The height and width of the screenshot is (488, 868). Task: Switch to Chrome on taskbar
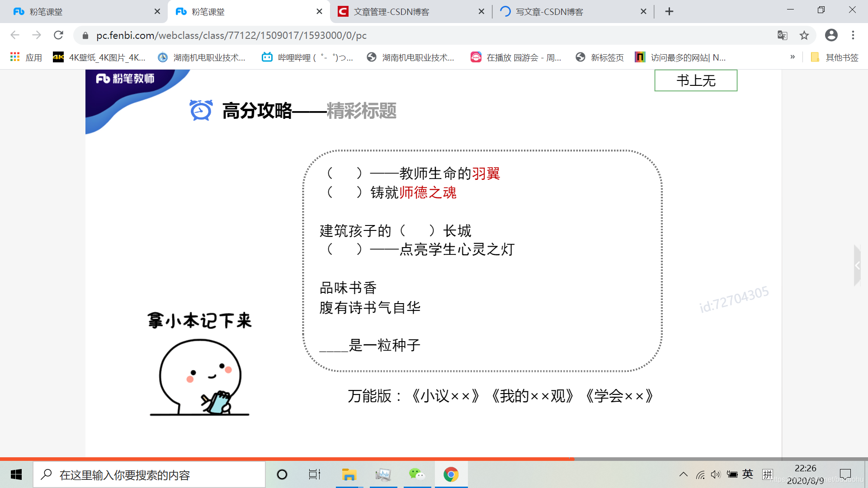pyautogui.click(x=451, y=474)
